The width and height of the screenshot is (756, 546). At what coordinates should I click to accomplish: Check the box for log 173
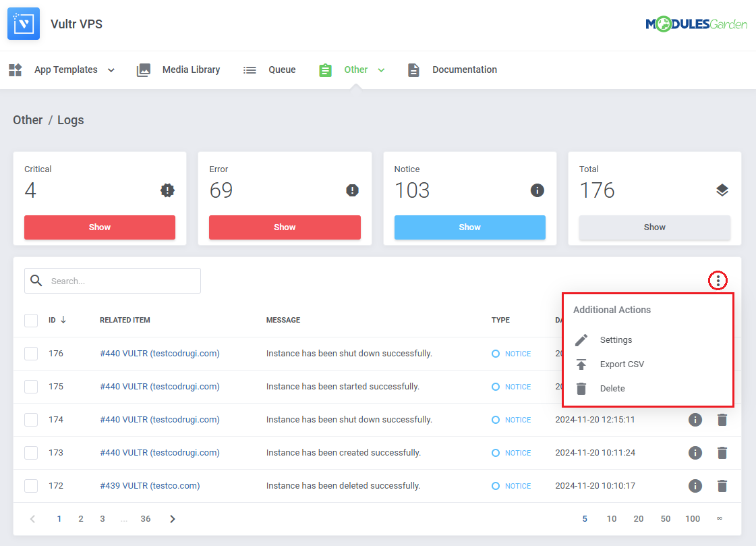[x=31, y=453]
